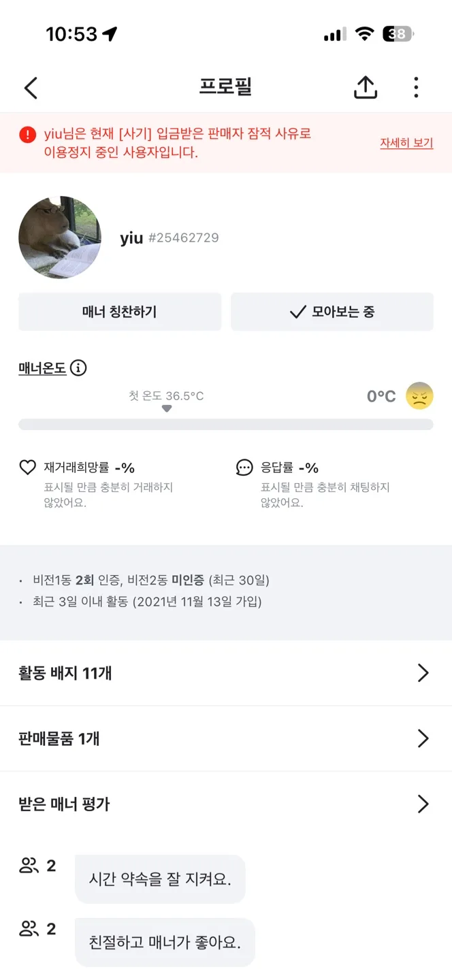Toggle the 모아보는 중 follow button
Image resolution: width=452 pixels, height=980 pixels.
332,312
